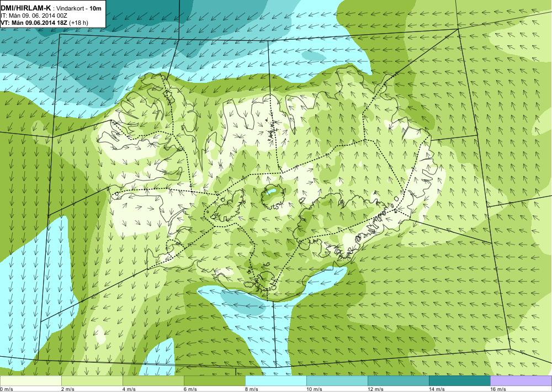
Task: Click the '4 m/s' legend label
Action: tap(129, 389)
